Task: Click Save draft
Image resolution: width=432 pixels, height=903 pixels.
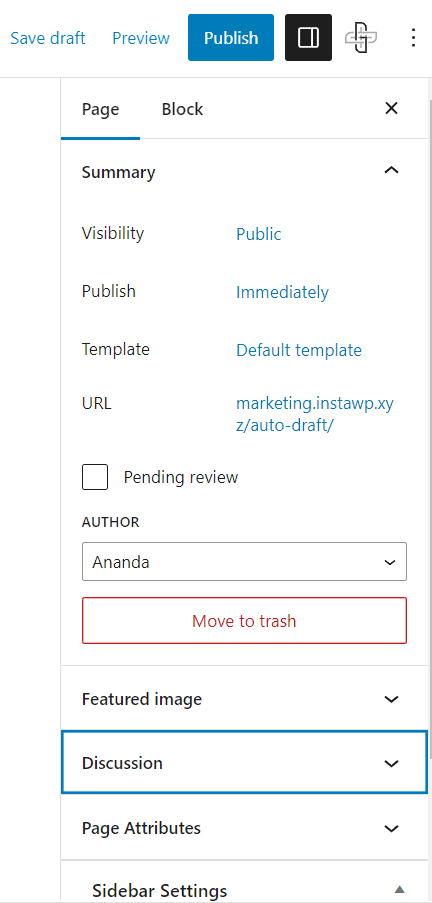Action: pos(48,38)
